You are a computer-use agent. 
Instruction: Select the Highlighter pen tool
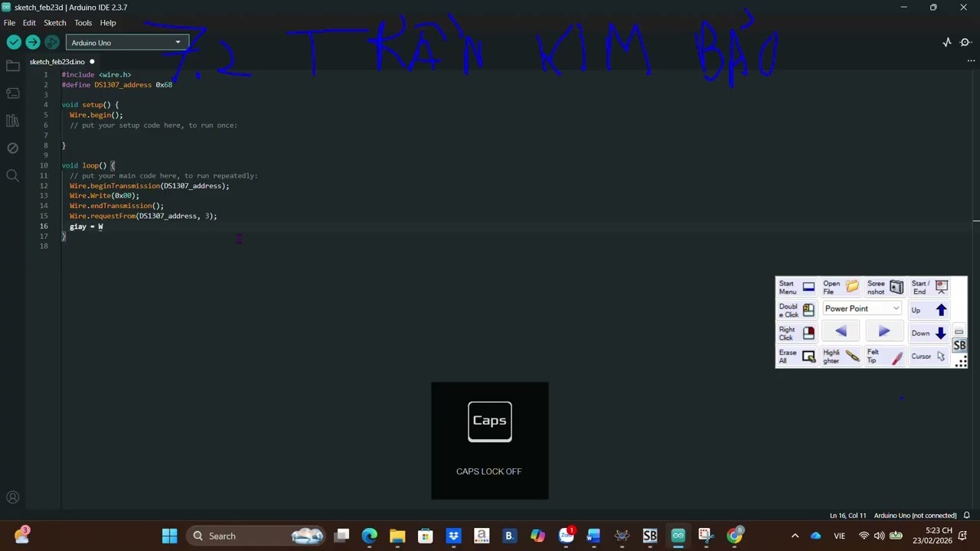pos(841,357)
